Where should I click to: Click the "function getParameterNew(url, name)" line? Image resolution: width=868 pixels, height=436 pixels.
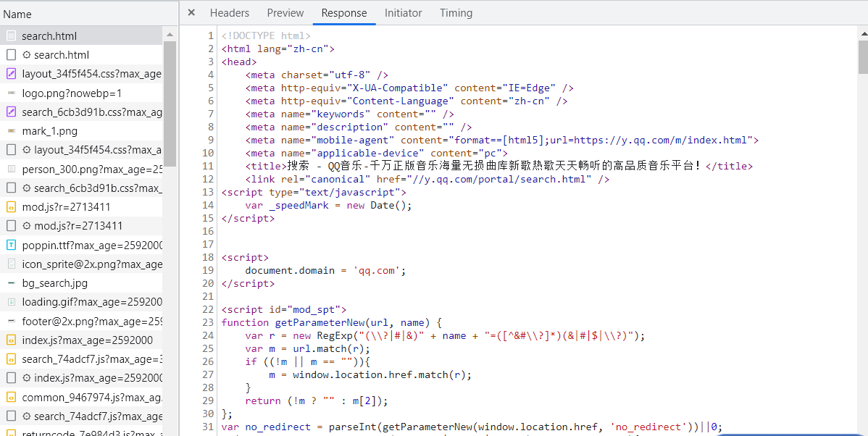pos(331,322)
